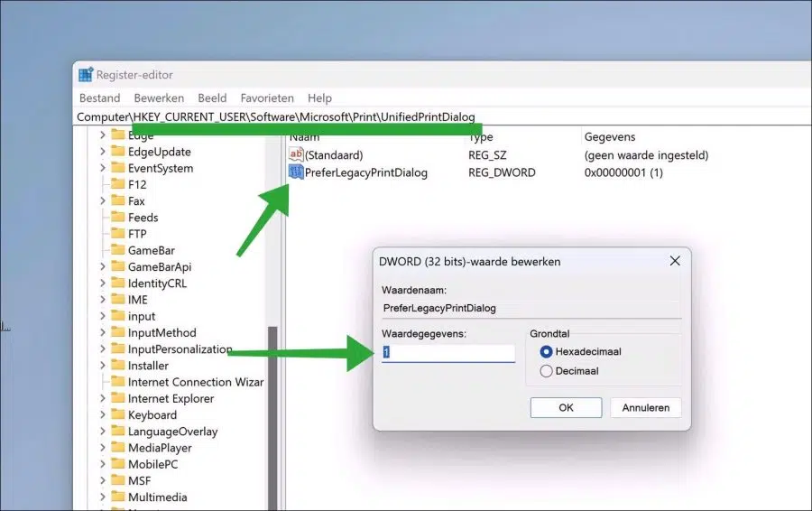Select the Multimedia tree item label
Image resolution: width=812 pixels, height=511 pixels.
coord(157,497)
